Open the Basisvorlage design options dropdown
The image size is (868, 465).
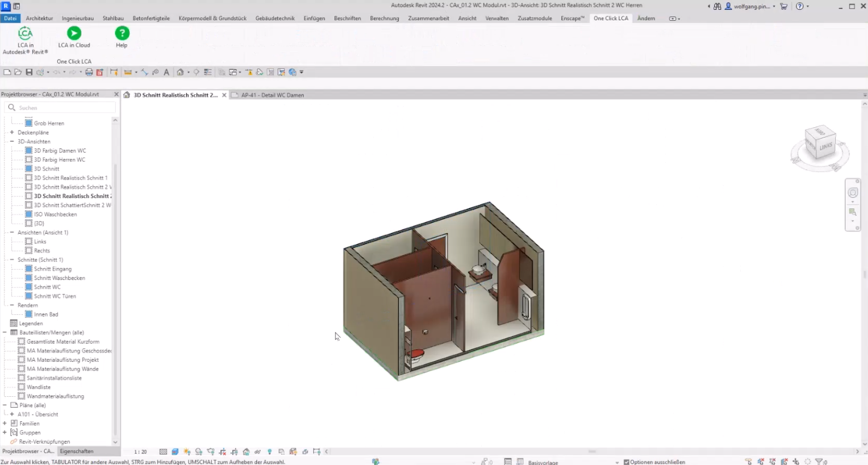click(x=573, y=462)
